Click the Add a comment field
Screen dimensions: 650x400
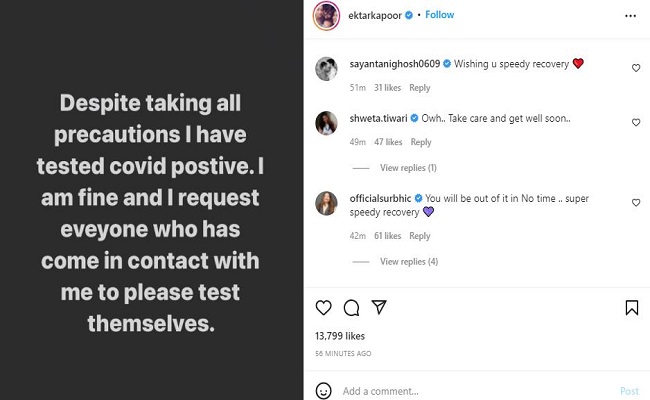click(470, 391)
